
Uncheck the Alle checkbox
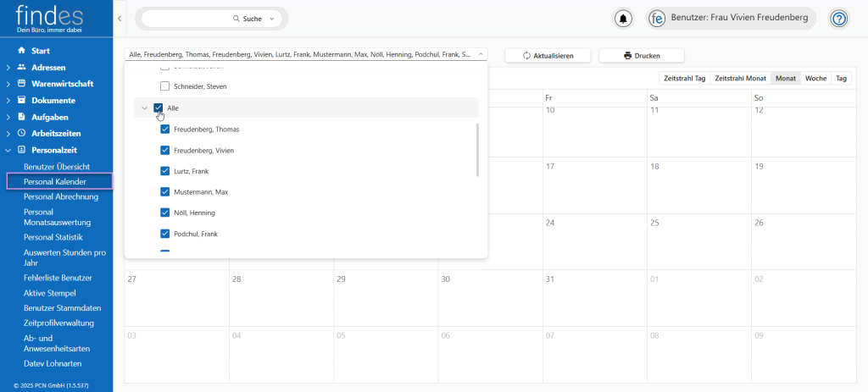tap(159, 108)
